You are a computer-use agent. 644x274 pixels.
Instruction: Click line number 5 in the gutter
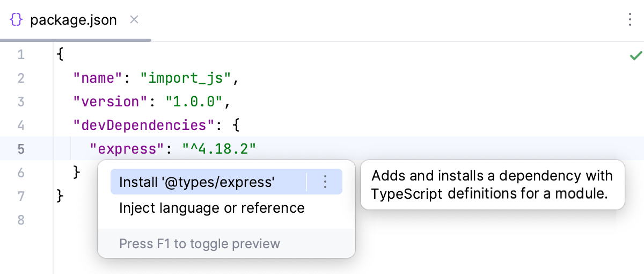(x=21, y=149)
